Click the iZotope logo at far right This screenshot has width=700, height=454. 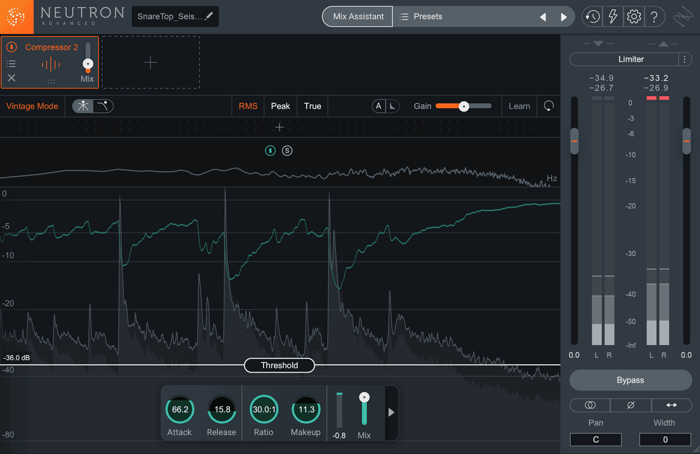tap(683, 17)
